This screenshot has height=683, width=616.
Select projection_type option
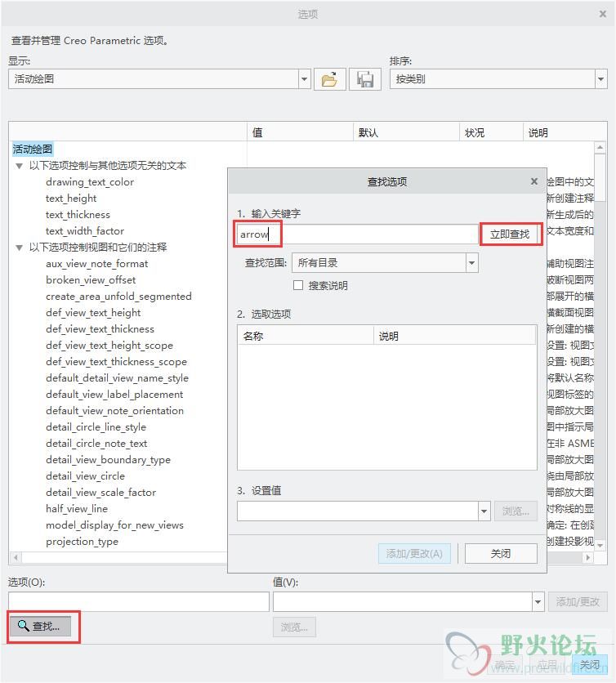(x=82, y=542)
